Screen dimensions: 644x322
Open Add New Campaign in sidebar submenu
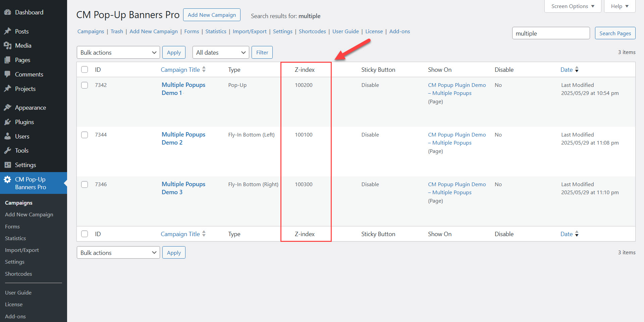tap(29, 215)
